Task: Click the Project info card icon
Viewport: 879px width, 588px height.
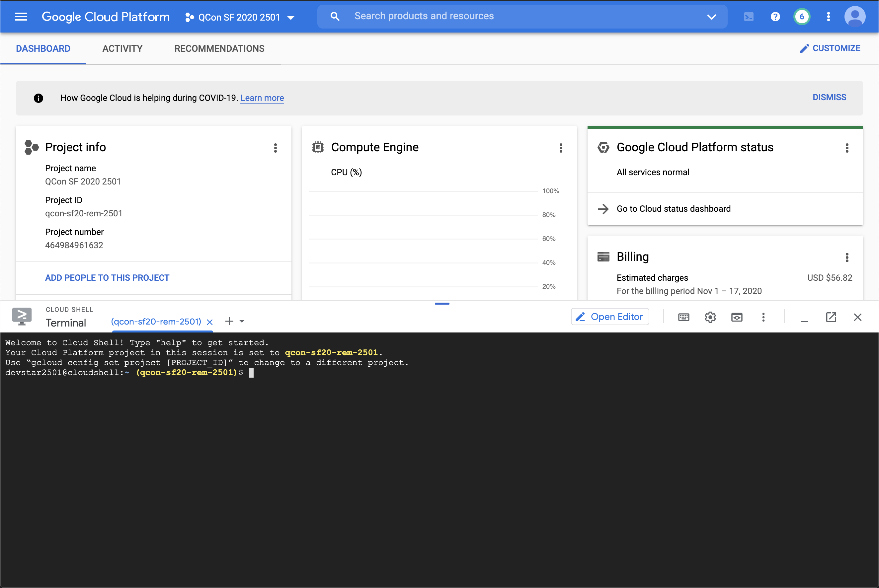Action: (x=32, y=147)
